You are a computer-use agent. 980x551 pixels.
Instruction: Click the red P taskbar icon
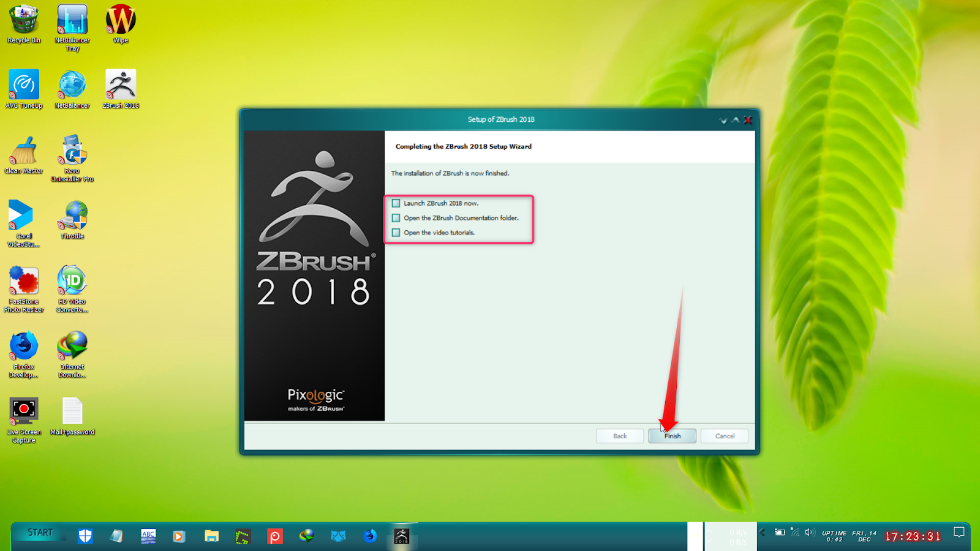[x=274, y=536]
